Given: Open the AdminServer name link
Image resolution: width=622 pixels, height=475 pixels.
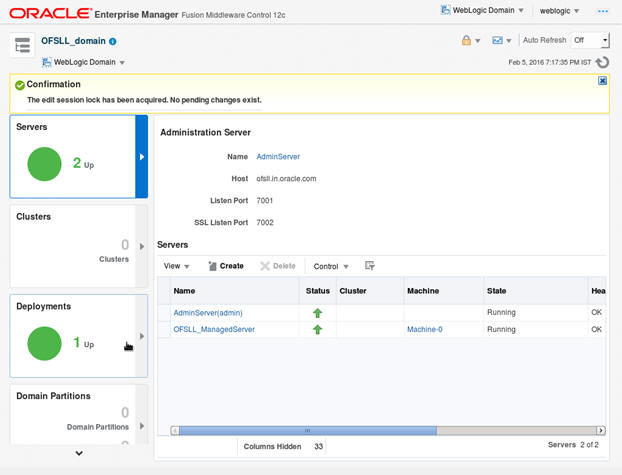Looking at the screenshot, I should pyautogui.click(x=278, y=157).
